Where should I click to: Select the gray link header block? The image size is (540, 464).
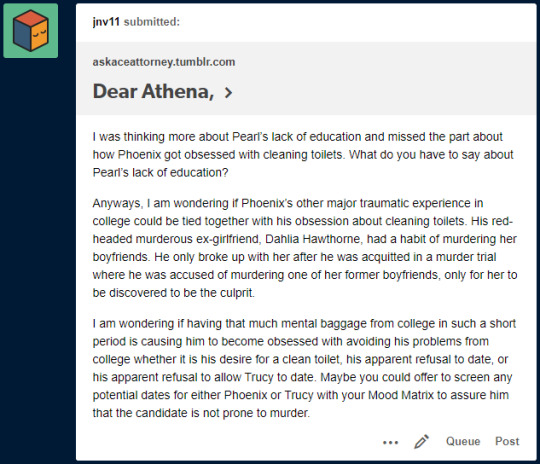[x=306, y=78]
